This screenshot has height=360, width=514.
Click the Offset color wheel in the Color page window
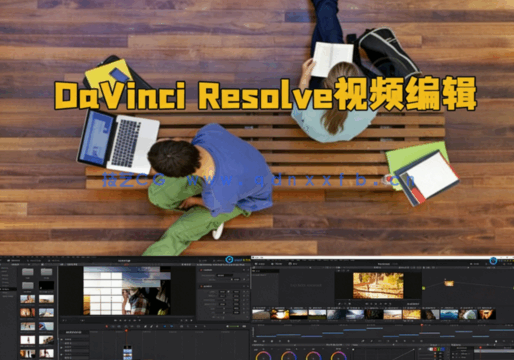click(339, 355)
